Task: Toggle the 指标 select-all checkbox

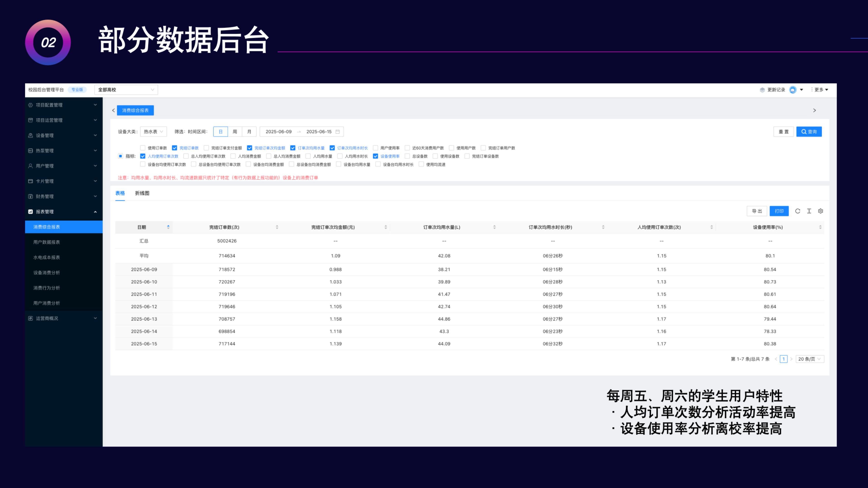Action: 120,156
